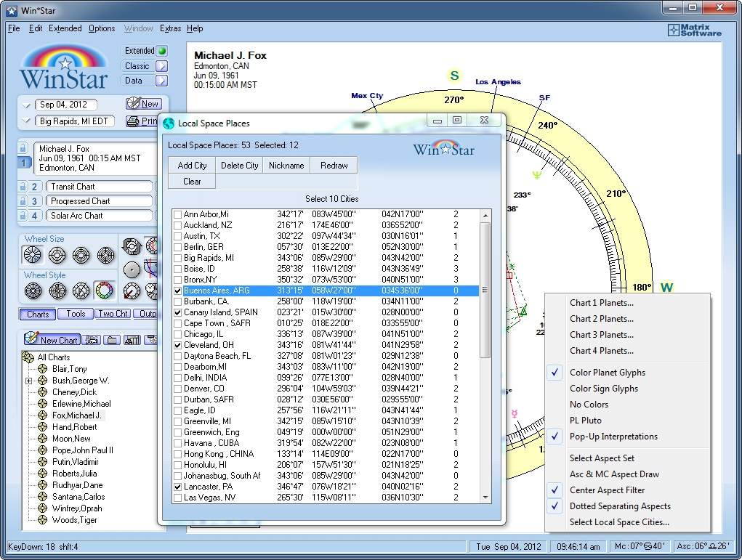742x560 pixels.
Task: Check the Ann Arbor, Mi checkbox
Action: [x=177, y=214]
